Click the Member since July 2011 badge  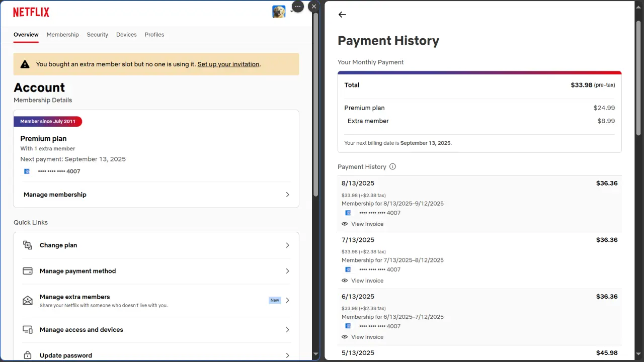click(48, 122)
